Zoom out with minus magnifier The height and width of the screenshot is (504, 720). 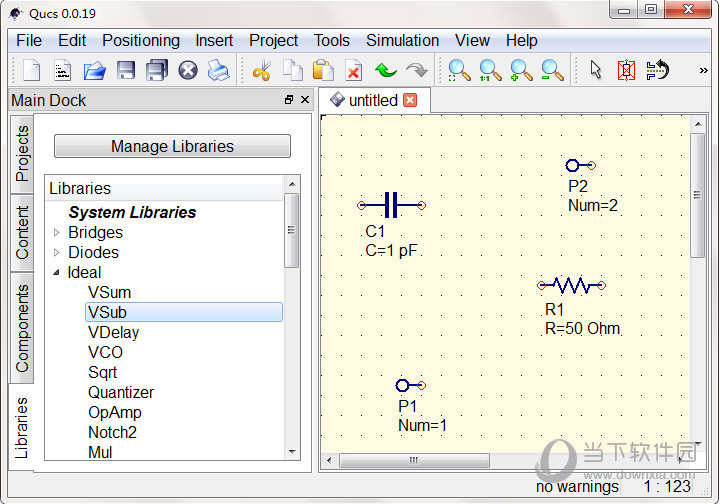click(x=552, y=71)
